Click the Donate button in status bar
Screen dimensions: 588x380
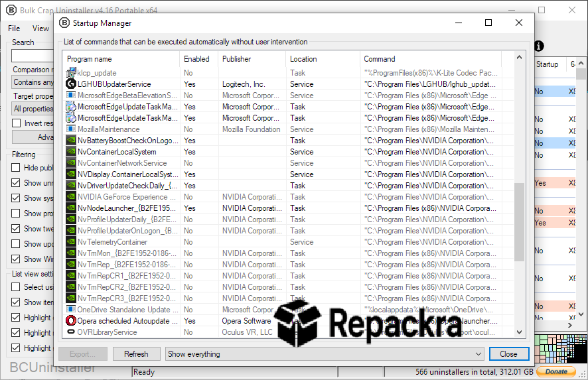(556, 371)
